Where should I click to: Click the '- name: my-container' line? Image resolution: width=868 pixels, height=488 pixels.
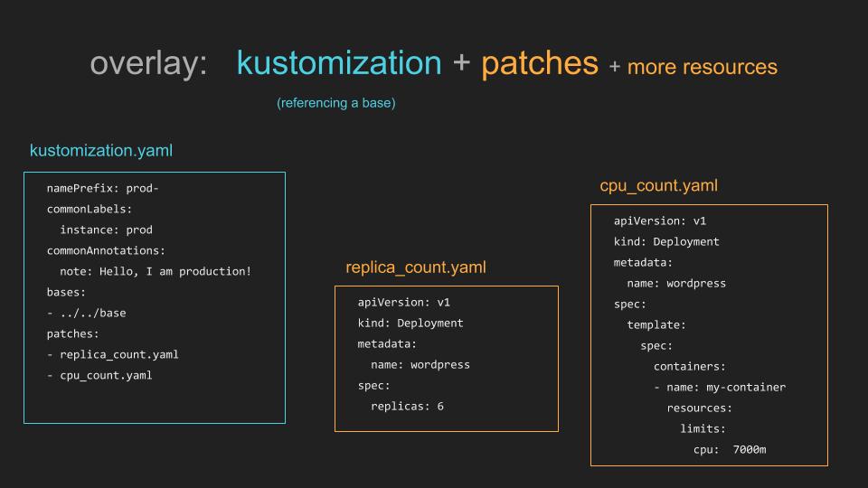[720, 388]
